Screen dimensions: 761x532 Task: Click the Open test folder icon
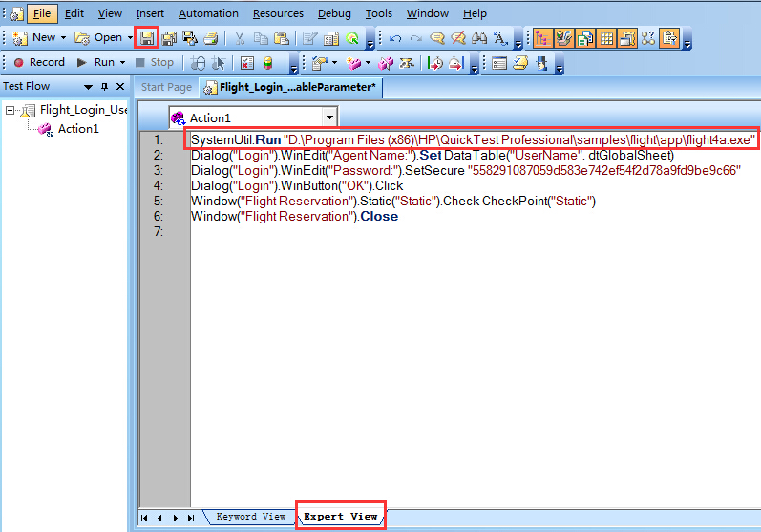(82, 38)
